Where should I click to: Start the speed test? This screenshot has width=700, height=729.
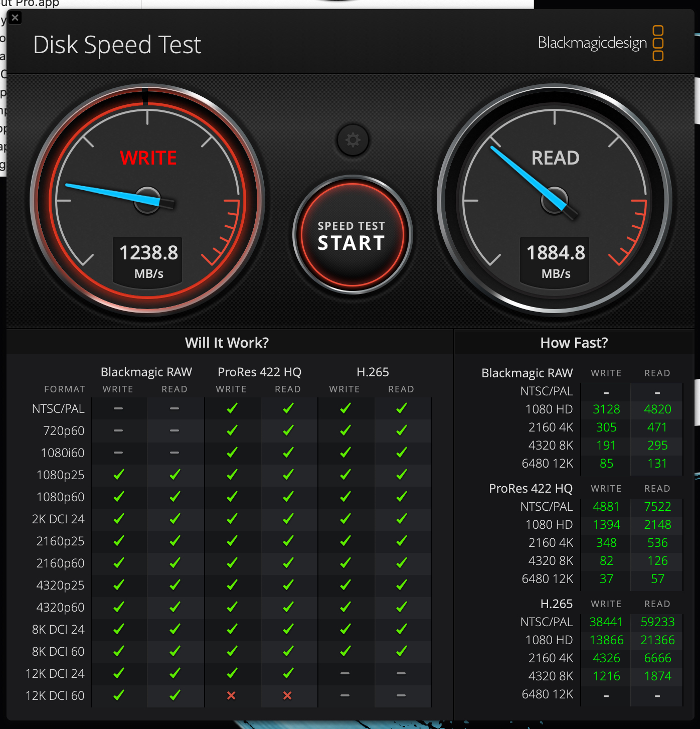pos(352,235)
